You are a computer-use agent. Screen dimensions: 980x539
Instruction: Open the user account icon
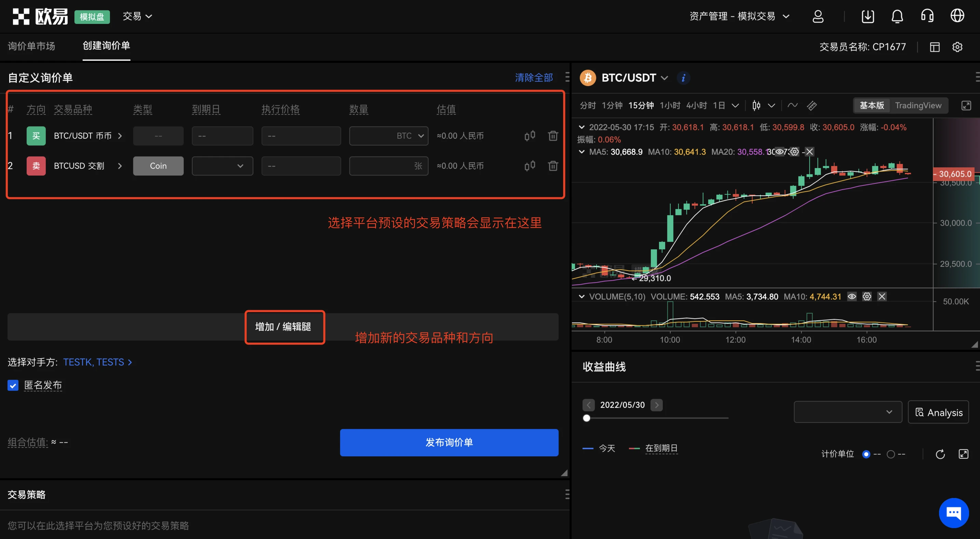(x=818, y=16)
